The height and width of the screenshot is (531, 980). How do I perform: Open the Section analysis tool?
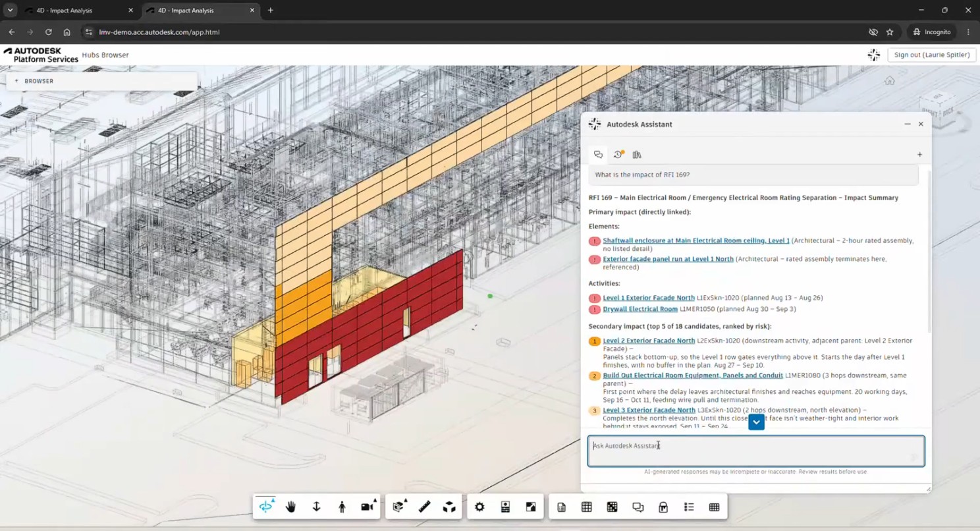click(x=398, y=507)
